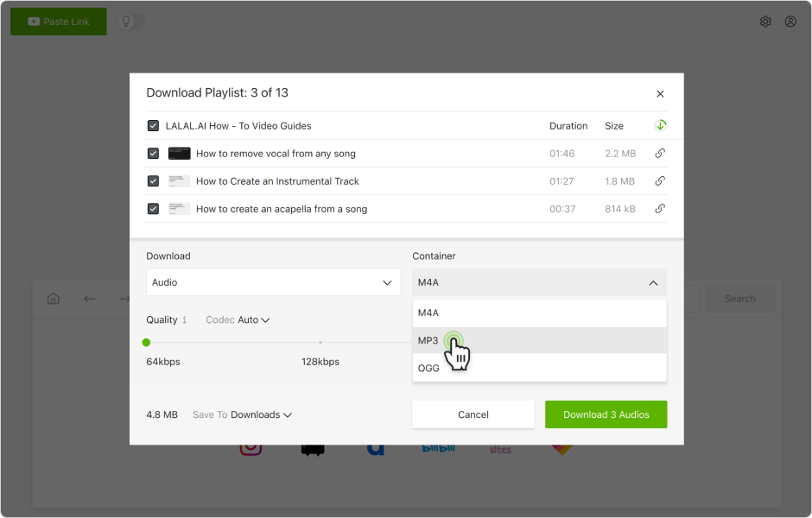Click the 814 kB size value

click(x=620, y=209)
